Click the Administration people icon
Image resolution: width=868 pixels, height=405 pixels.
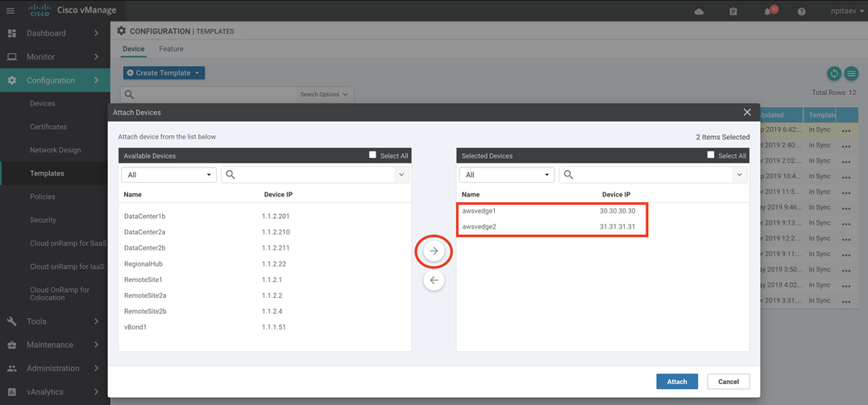[11, 368]
